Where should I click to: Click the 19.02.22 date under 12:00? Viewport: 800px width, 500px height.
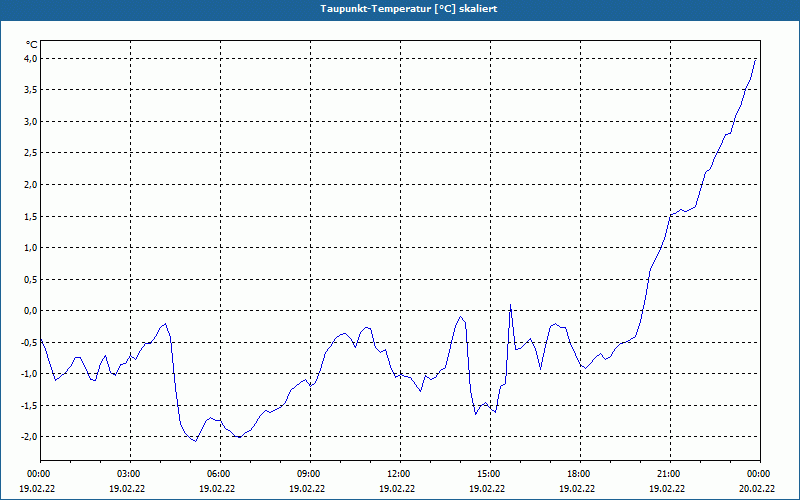(x=397, y=488)
